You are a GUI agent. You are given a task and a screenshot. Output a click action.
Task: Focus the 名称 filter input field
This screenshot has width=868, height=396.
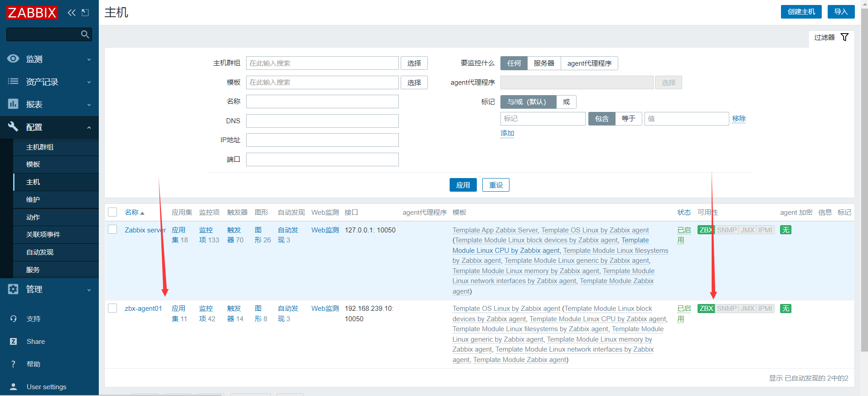pos(322,101)
